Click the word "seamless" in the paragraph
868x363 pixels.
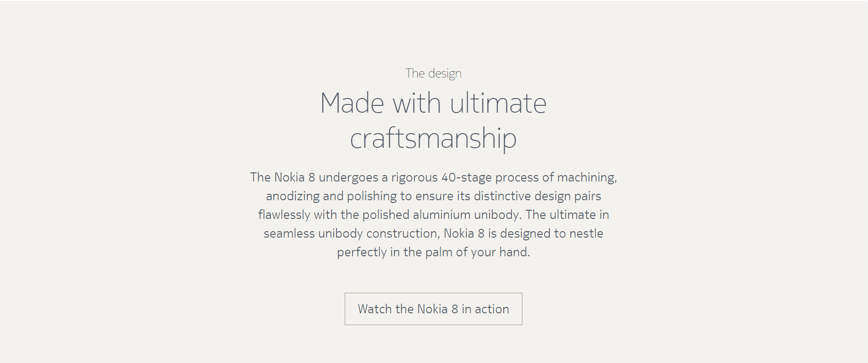pyautogui.click(x=289, y=233)
